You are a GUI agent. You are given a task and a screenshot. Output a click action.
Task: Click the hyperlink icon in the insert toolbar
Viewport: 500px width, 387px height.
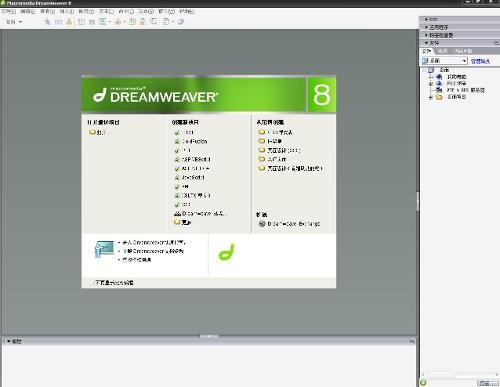(48, 22)
